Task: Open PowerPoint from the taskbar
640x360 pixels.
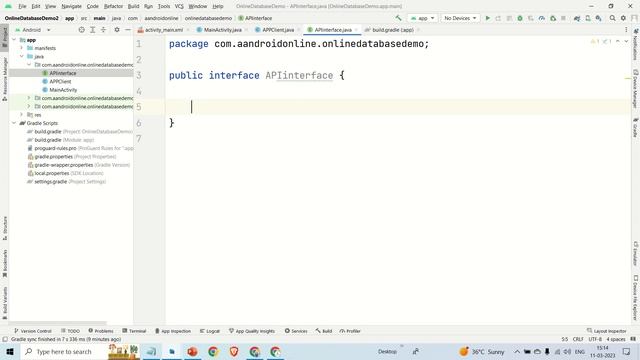Action: [x=192, y=351]
